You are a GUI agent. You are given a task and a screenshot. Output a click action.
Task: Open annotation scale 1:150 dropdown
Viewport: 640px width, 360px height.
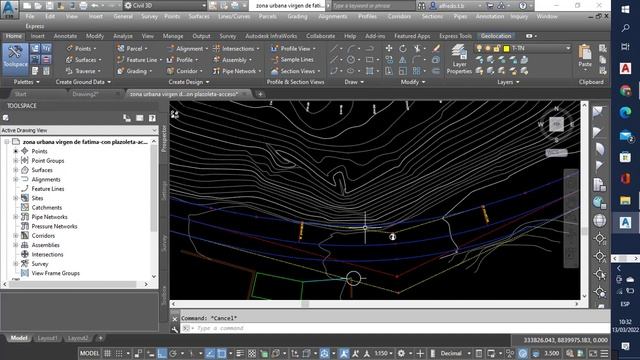click(x=384, y=353)
